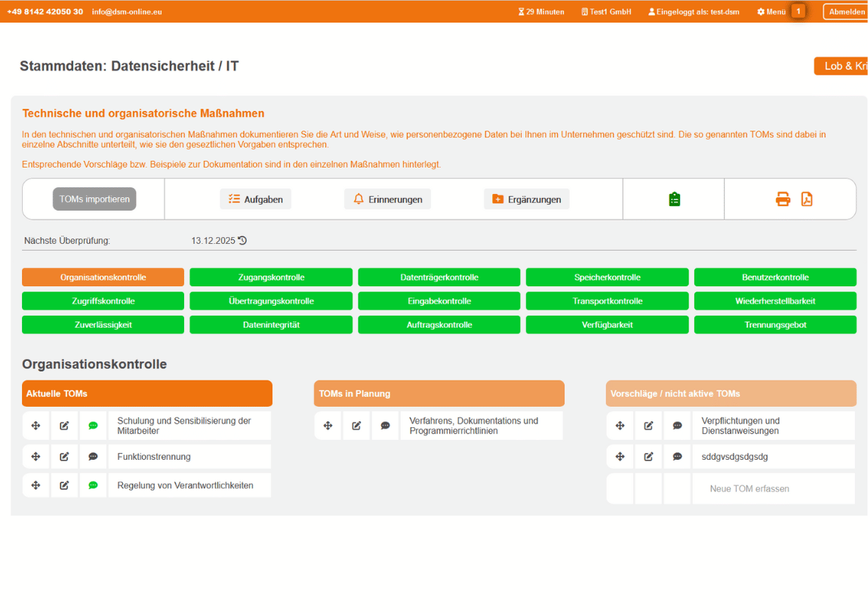Open the info@dsm-online.eu email link
The width and height of the screenshot is (868, 613).
coord(125,11)
